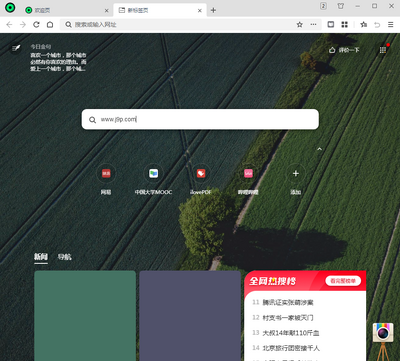Click the quill daily quote icon
This screenshot has width=400, height=361.
tap(15, 48)
